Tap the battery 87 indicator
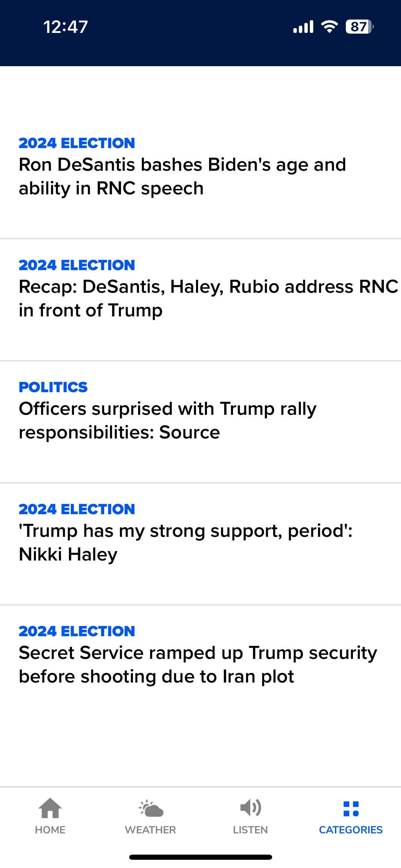Screen dimensions: 401x868 pos(360,26)
